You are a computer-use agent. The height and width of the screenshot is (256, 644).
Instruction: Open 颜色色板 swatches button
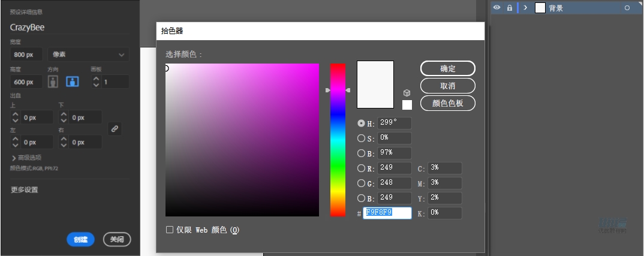coord(448,103)
